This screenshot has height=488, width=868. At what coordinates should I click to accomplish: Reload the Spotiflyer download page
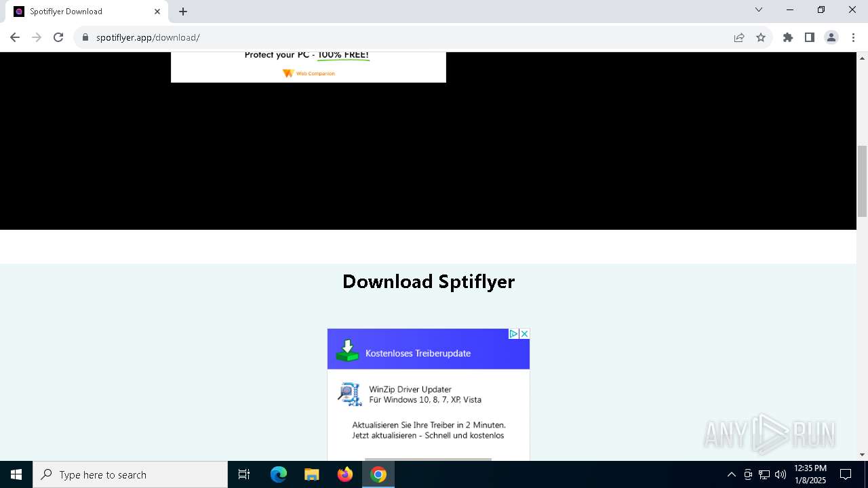coord(58,37)
